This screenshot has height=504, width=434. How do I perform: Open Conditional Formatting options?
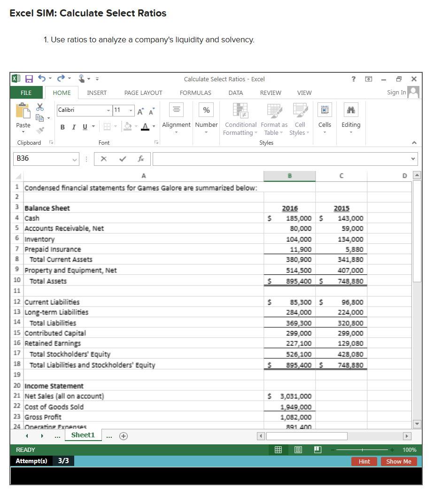240,118
